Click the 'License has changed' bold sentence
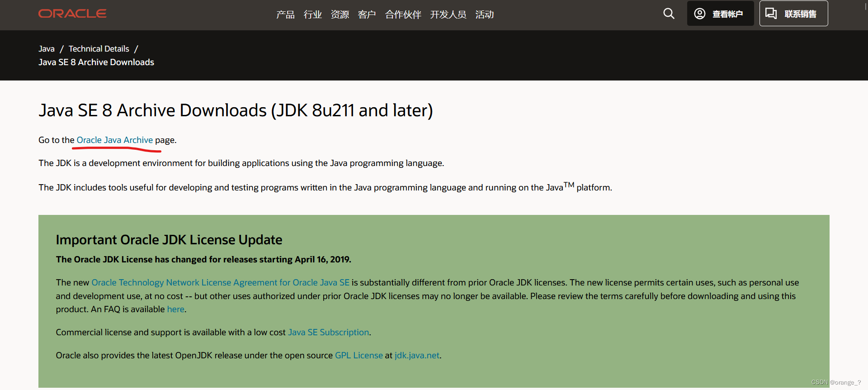868x390 pixels. coord(203,260)
